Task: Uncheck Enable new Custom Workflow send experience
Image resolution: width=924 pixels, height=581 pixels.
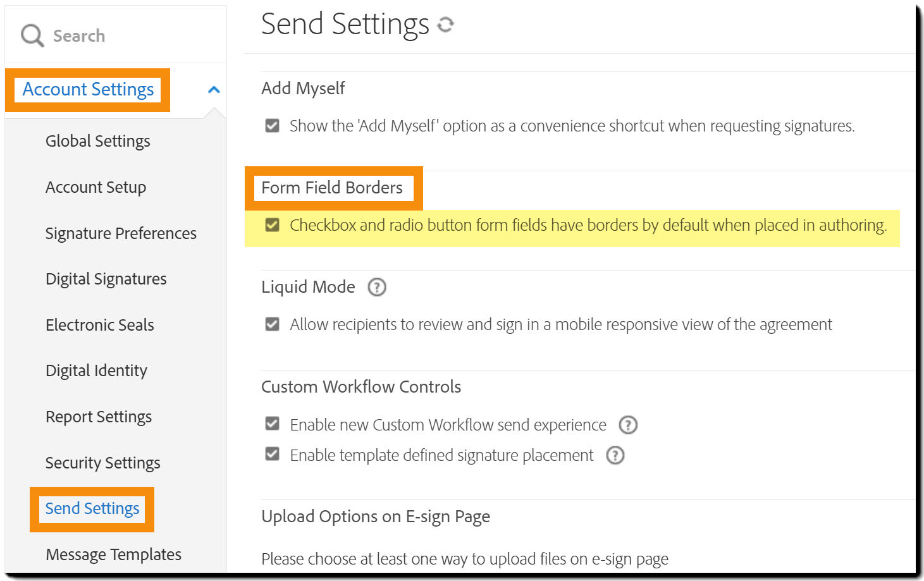Action: coord(273,424)
